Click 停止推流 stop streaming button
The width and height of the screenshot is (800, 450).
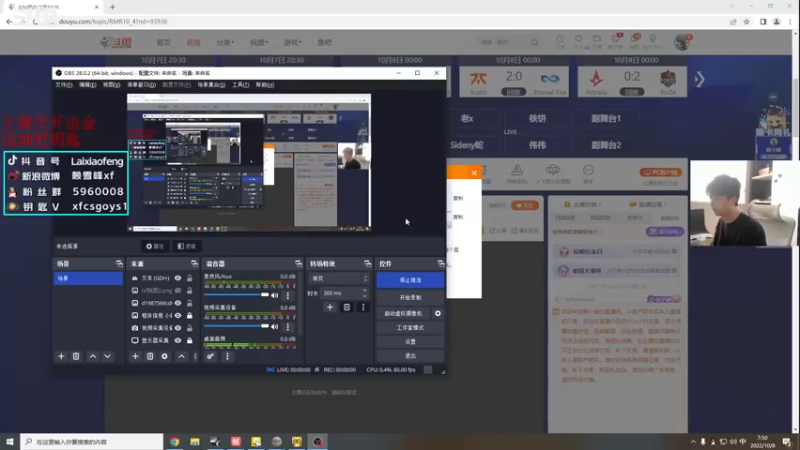click(x=410, y=280)
